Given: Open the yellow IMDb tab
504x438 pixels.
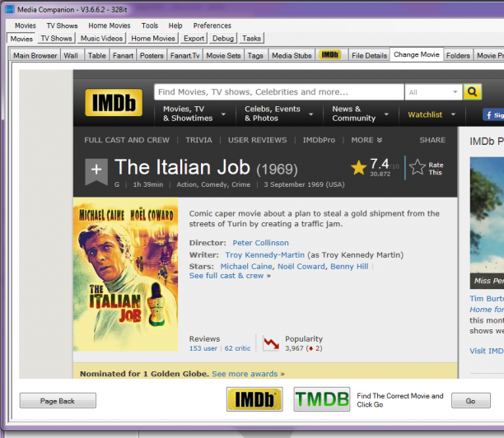Looking at the screenshot, I should pos(330,55).
